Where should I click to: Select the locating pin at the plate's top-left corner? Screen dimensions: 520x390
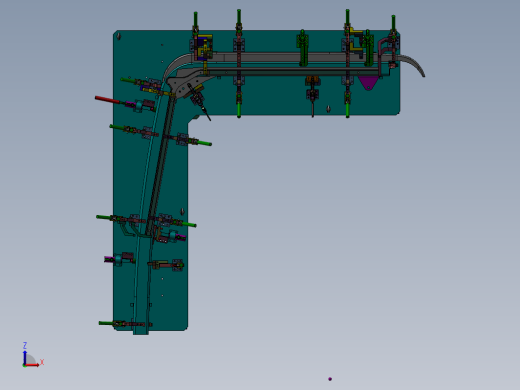click(x=119, y=36)
